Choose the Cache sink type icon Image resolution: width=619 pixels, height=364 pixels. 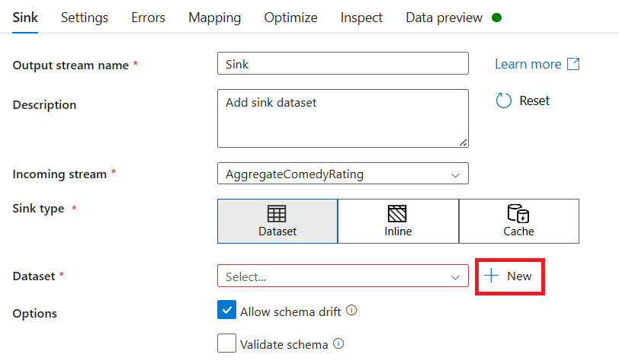click(x=518, y=213)
